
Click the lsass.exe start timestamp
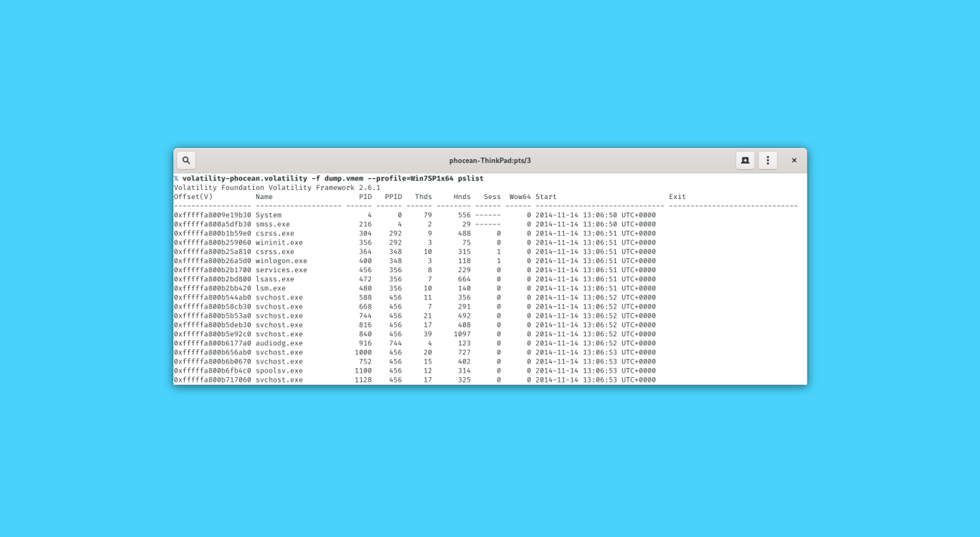[596, 279]
